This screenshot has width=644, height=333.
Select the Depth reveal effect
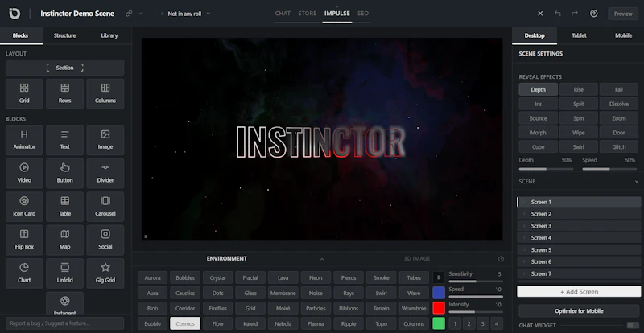pos(538,89)
